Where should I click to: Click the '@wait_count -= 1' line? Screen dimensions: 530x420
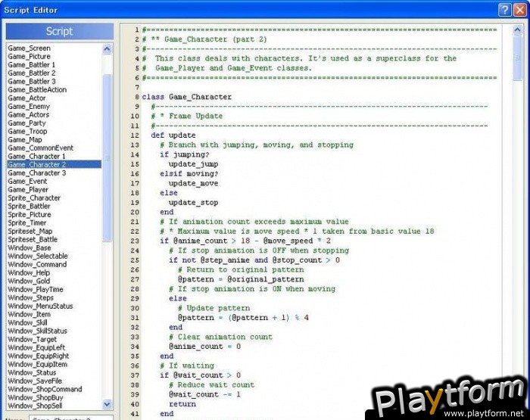tap(205, 395)
